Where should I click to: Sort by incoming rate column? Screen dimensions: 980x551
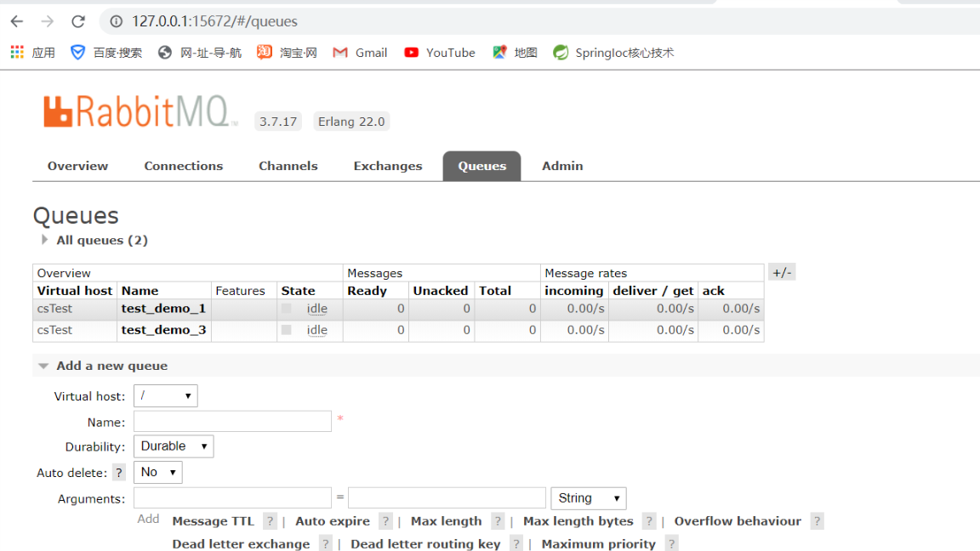[x=573, y=291]
